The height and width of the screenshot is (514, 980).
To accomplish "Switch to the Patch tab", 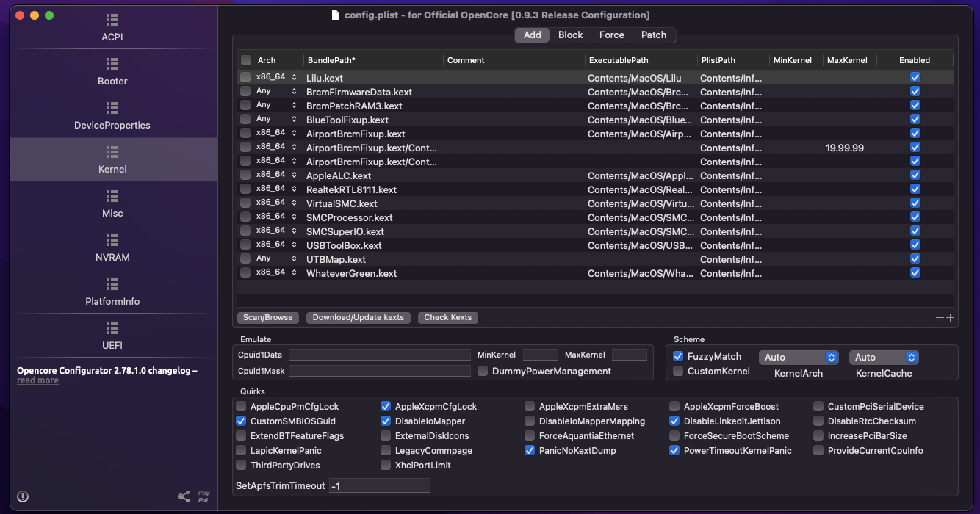I will 653,35.
